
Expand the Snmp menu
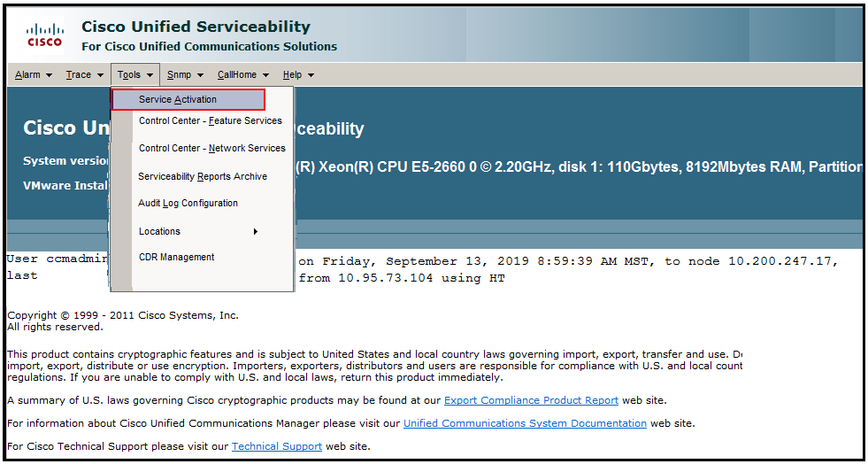(x=185, y=75)
